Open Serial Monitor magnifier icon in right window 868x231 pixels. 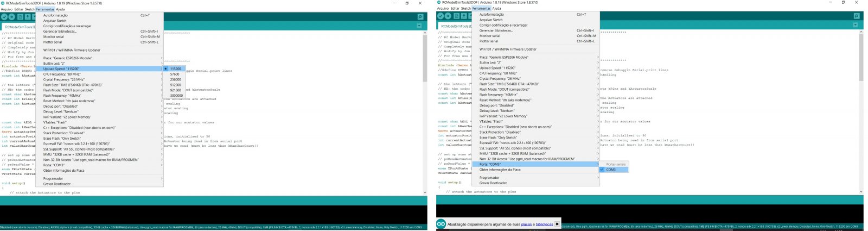tap(856, 16)
